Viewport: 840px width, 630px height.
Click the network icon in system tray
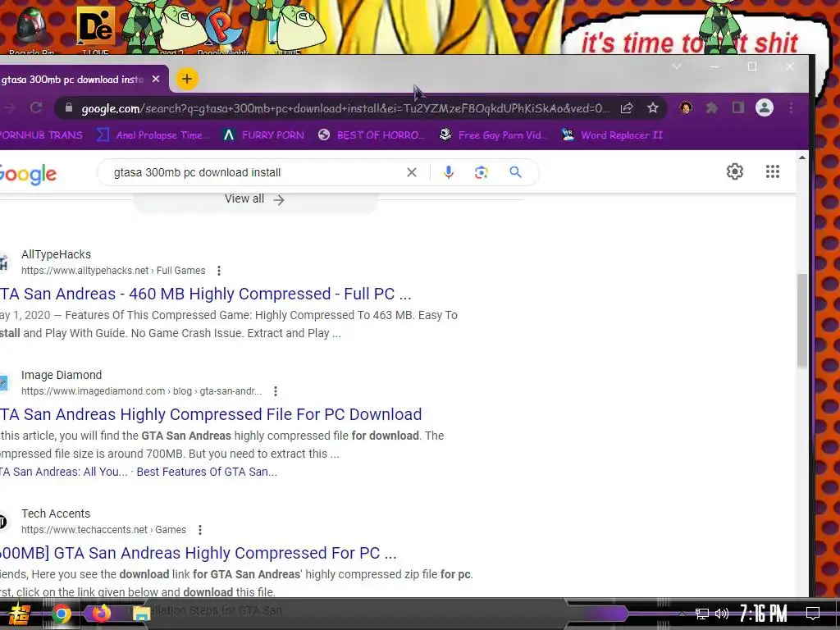pyautogui.click(x=702, y=614)
